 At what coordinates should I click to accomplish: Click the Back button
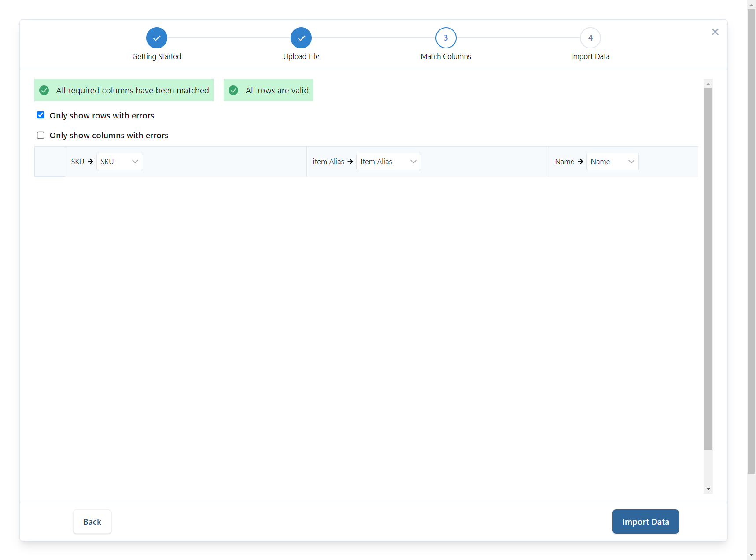coord(92,522)
